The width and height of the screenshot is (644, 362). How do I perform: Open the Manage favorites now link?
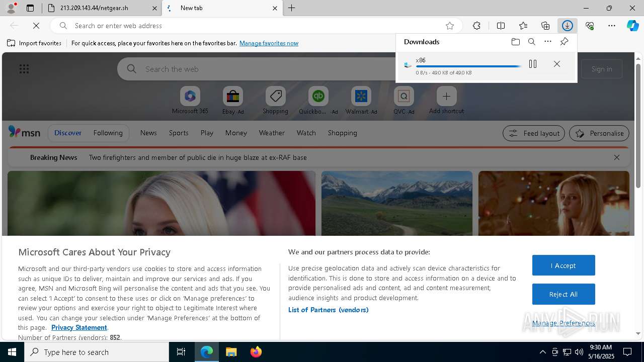pyautogui.click(x=269, y=43)
